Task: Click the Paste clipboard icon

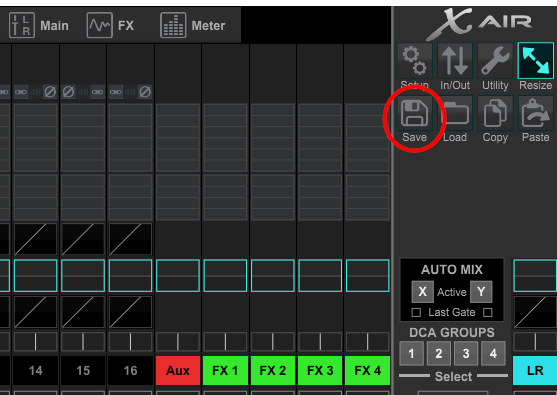Action: click(x=536, y=113)
